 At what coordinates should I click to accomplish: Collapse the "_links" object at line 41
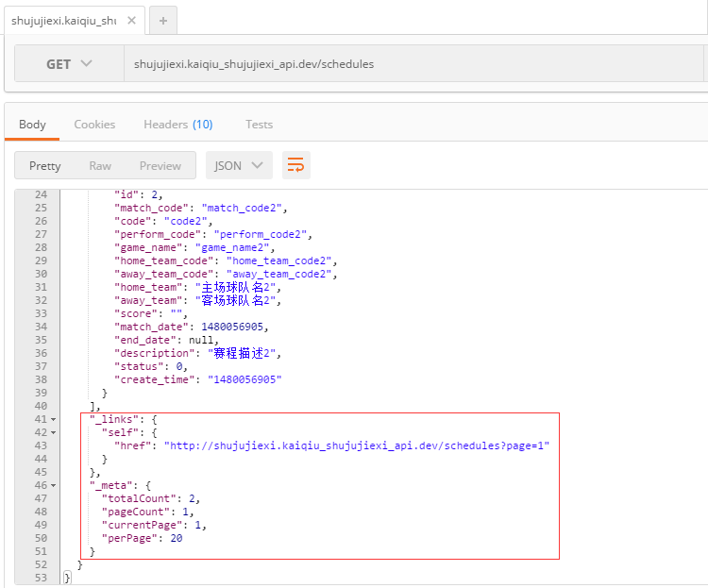coord(54,418)
